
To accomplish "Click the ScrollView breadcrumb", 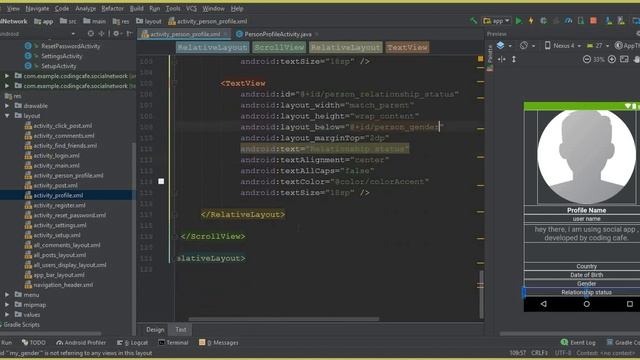I will tap(279, 47).
